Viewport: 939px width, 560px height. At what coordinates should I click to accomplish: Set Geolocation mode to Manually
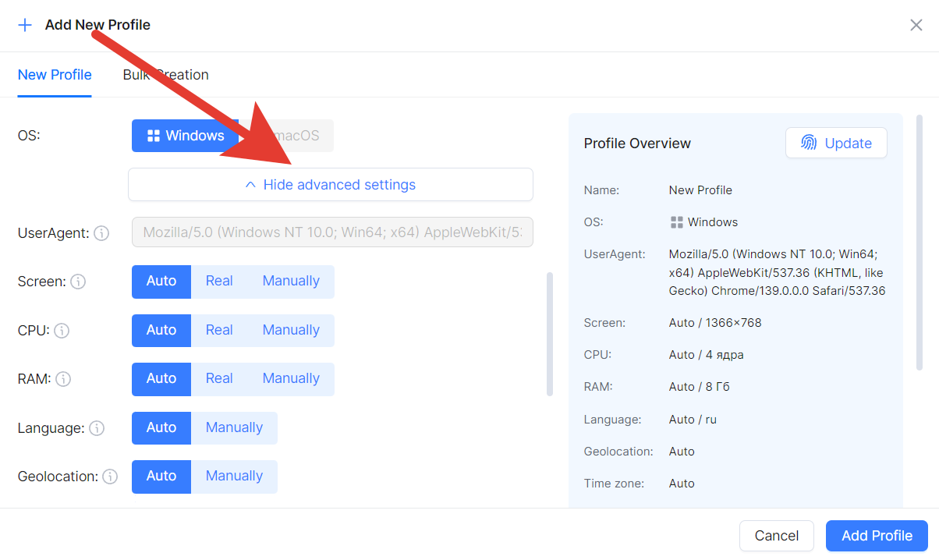pyautogui.click(x=234, y=476)
